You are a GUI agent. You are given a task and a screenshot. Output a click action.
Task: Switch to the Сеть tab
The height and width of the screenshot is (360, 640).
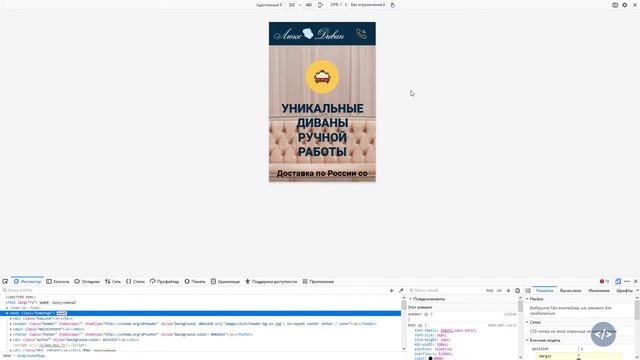pos(113,282)
